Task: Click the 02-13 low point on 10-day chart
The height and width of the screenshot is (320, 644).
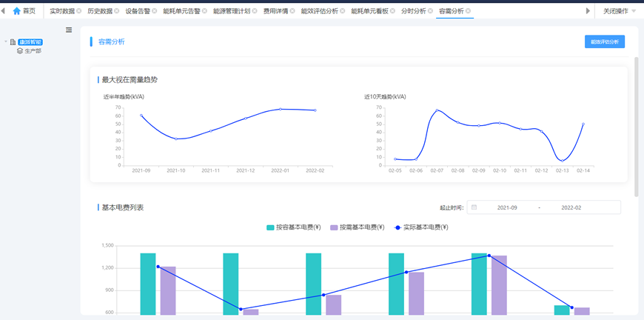Action: coord(563,161)
